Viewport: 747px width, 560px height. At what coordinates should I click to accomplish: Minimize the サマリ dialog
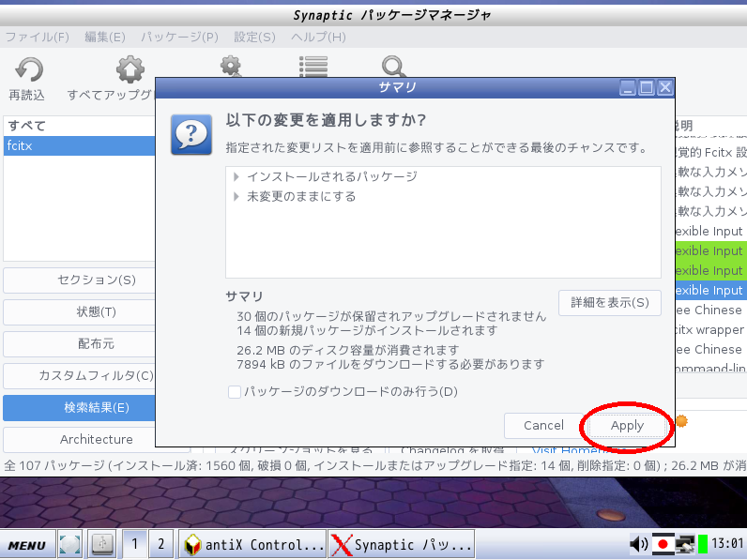click(628, 87)
